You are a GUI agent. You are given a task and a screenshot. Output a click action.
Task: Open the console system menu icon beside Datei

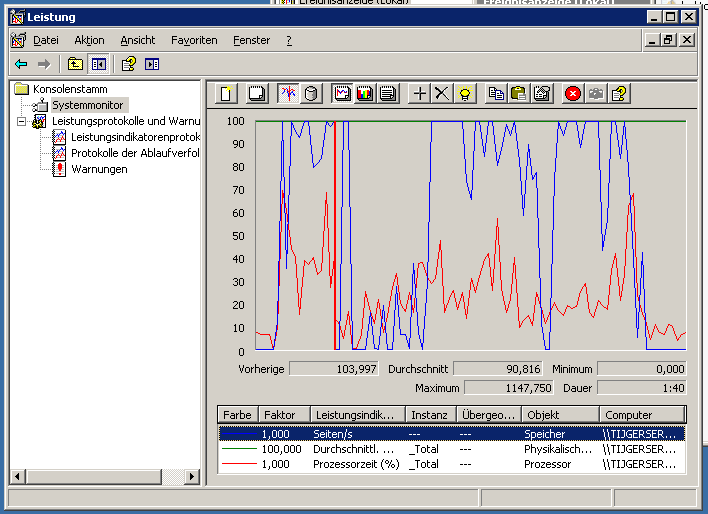pos(18,40)
